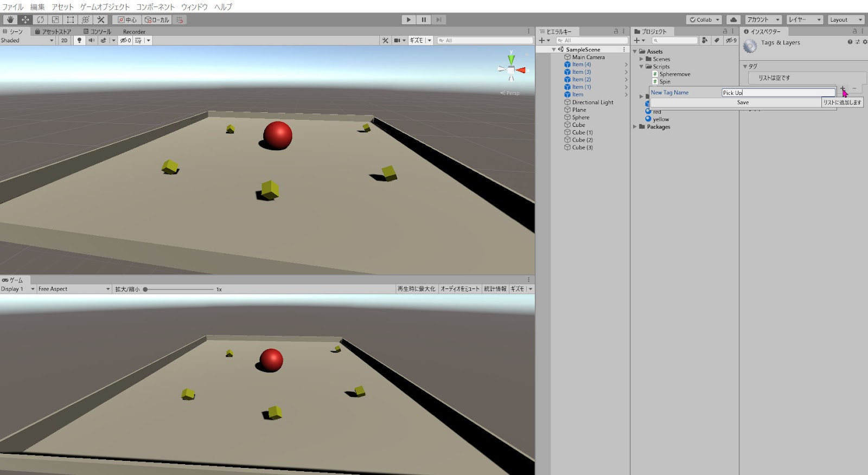Viewport: 868px width, 475px height.
Task: Expand the Packages folder
Action: 635,127
